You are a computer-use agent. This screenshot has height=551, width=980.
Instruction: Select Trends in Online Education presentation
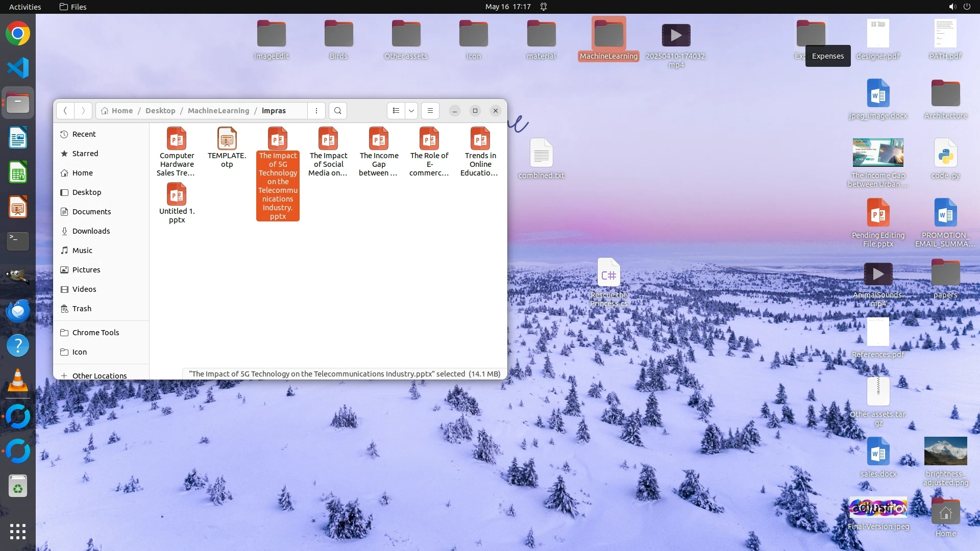click(480, 139)
